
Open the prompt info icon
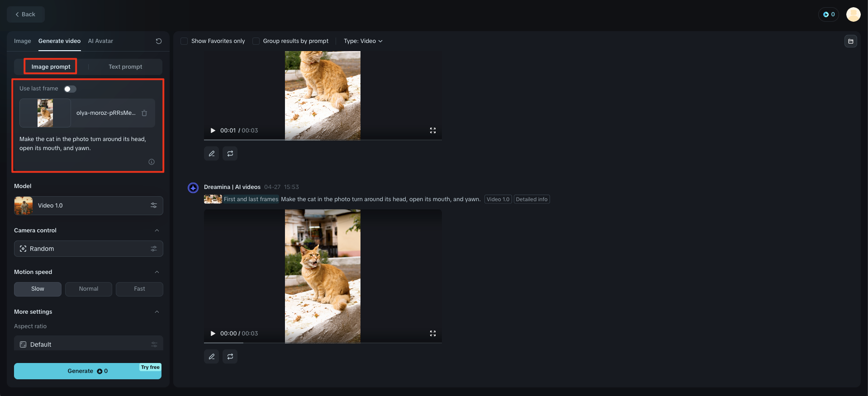[152, 162]
